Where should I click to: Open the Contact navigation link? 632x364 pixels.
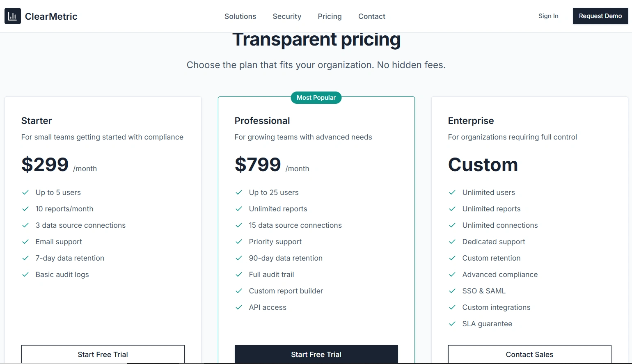coord(372,16)
